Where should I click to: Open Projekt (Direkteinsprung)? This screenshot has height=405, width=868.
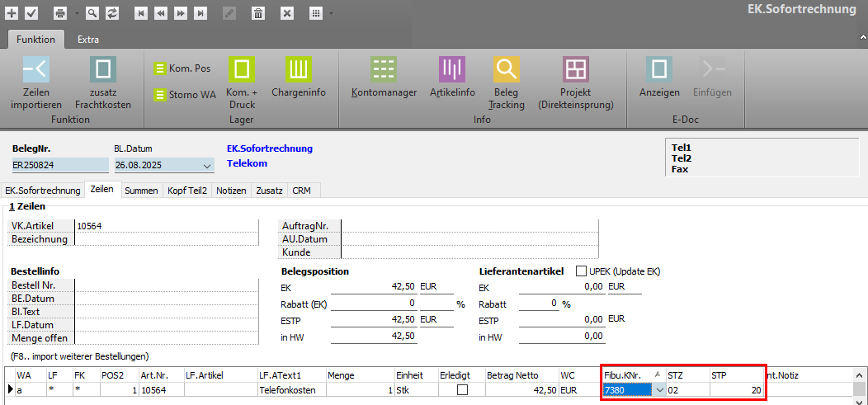click(576, 83)
